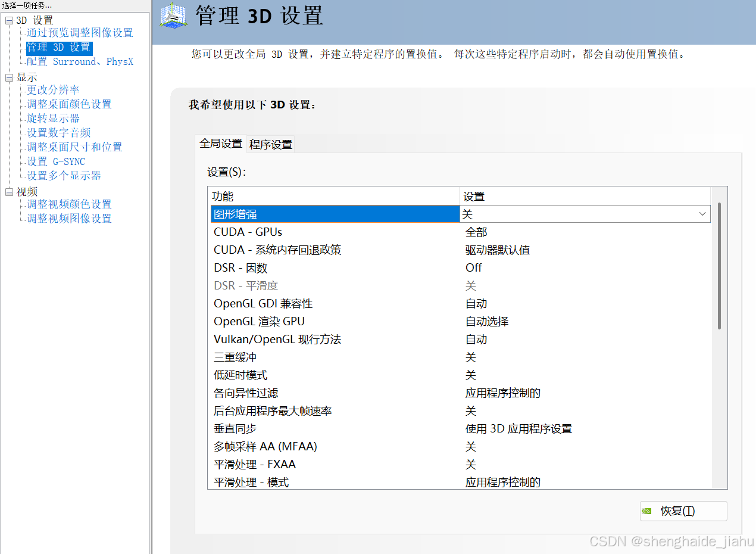Select the 垂直同步 row

point(461,428)
